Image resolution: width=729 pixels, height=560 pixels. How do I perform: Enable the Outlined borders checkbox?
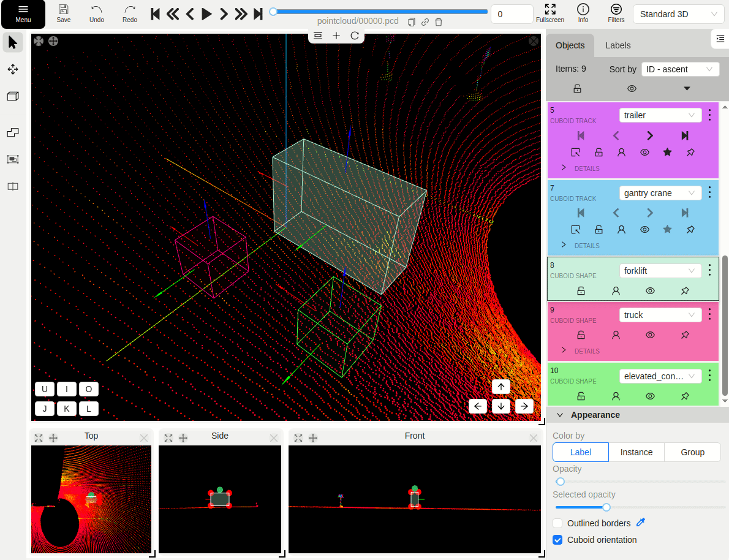557,523
